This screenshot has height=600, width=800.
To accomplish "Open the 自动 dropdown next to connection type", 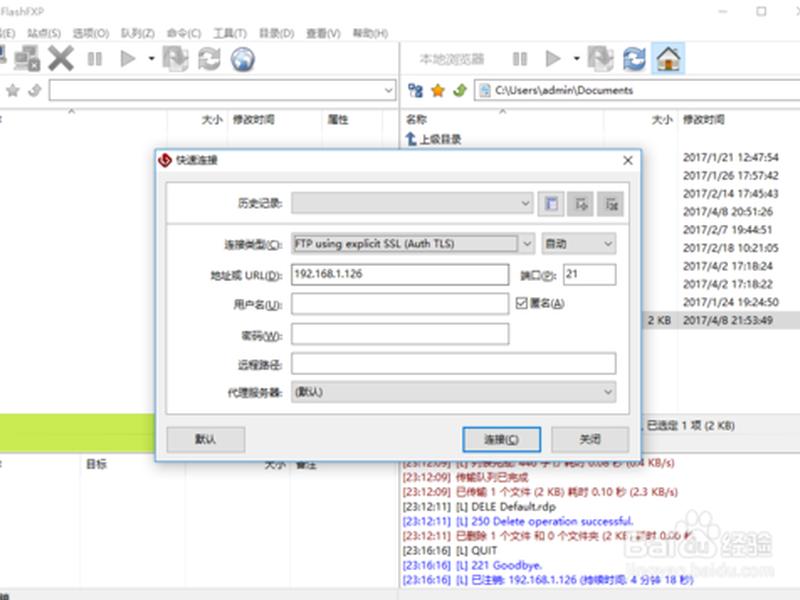I will (x=579, y=244).
